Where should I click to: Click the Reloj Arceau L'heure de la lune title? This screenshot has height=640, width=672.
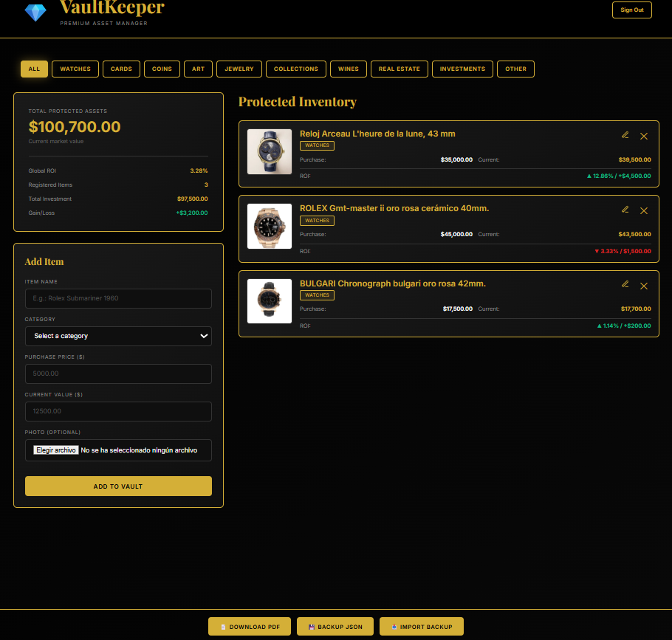click(x=377, y=134)
